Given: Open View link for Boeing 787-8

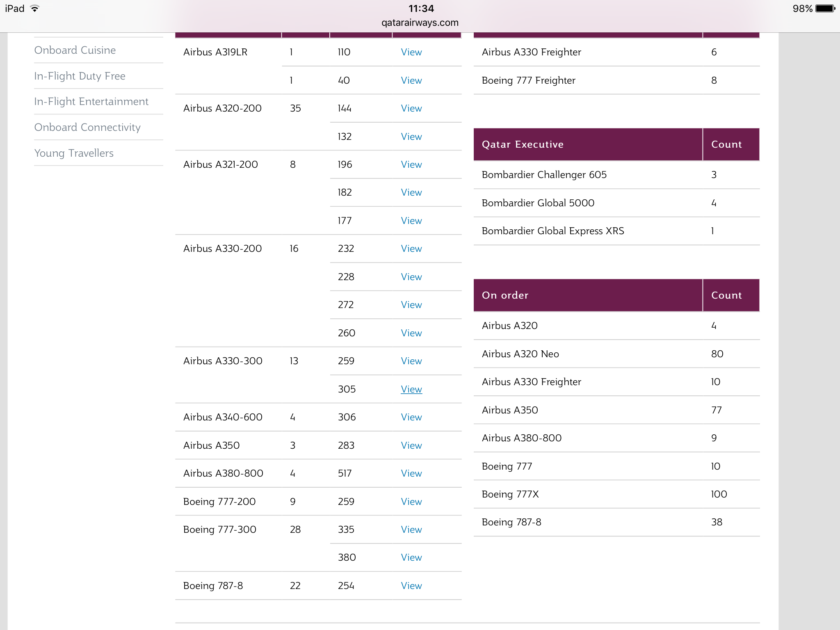Looking at the screenshot, I should tap(411, 586).
